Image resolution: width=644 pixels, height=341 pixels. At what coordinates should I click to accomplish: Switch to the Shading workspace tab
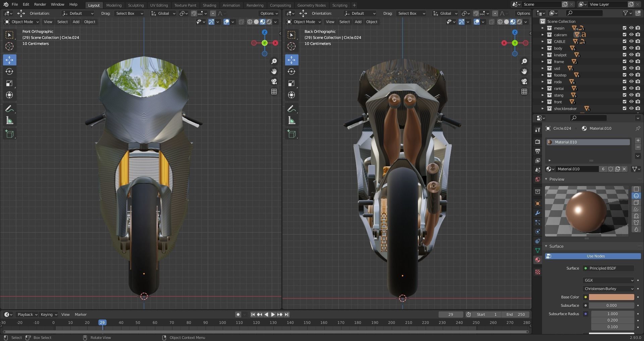(209, 5)
